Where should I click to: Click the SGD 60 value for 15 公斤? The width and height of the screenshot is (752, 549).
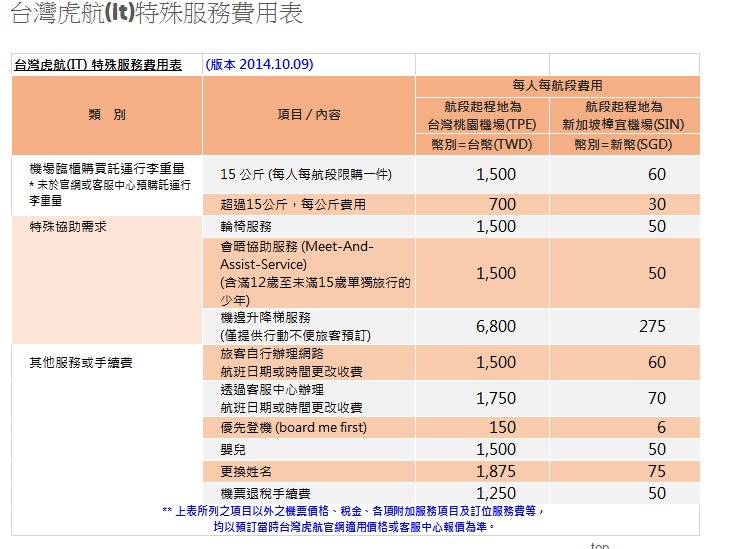click(657, 175)
